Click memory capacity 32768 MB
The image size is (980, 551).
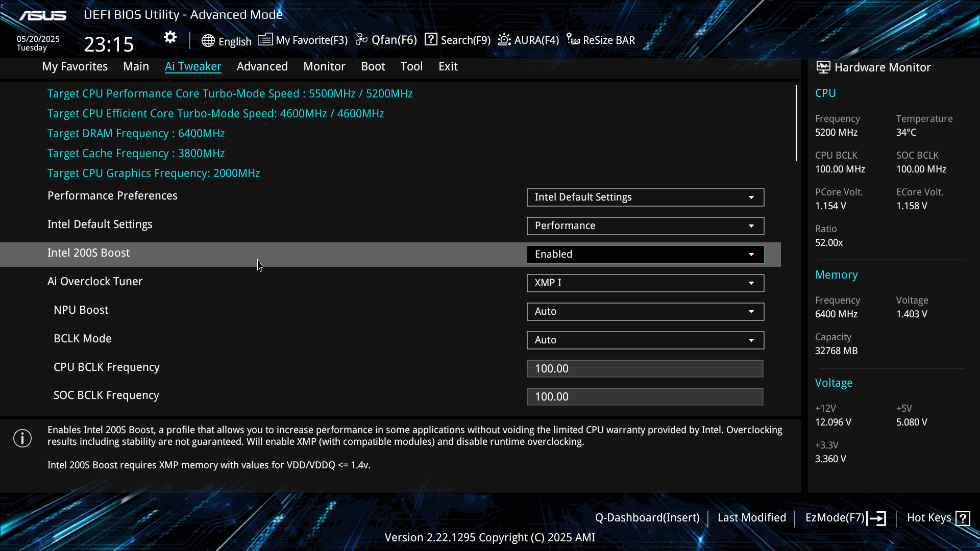[836, 351]
